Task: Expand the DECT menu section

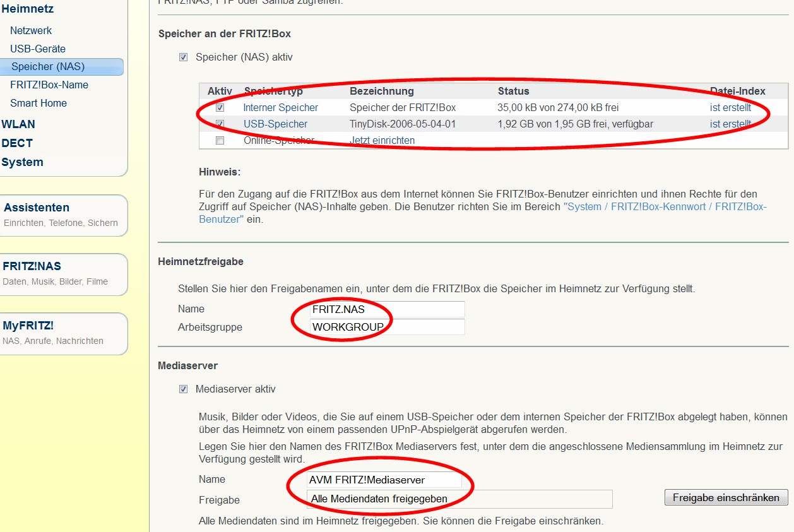Action: click(x=17, y=143)
